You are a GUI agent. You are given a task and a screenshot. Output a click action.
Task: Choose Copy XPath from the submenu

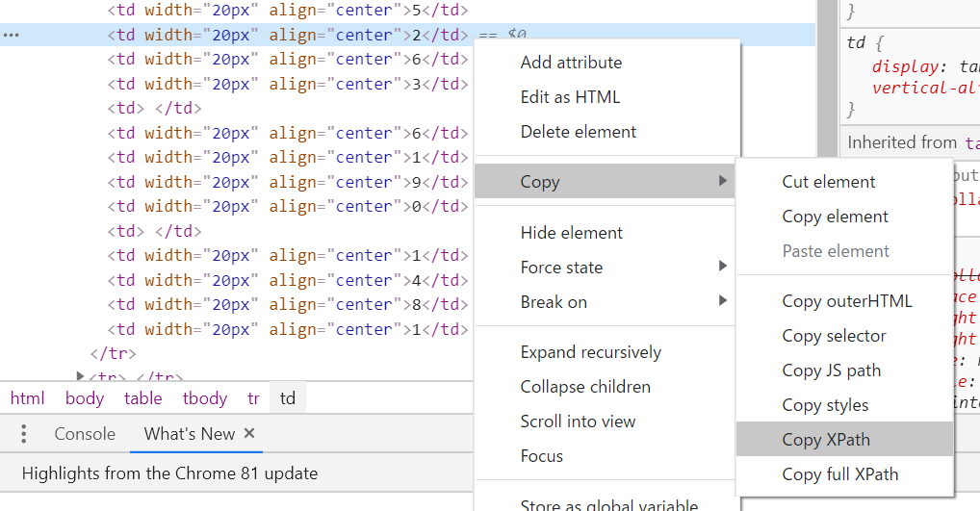click(826, 440)
